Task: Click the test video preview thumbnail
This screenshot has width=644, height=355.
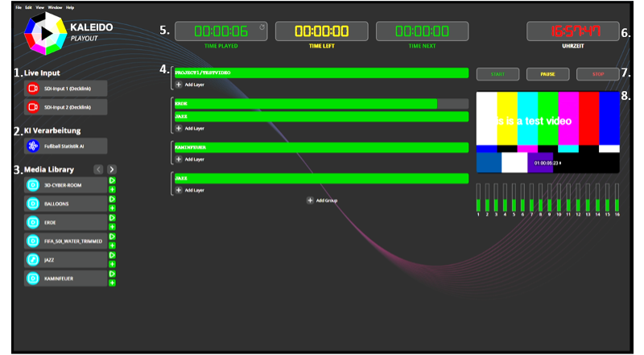Action: pyautogui.click(x=548, y=132)
